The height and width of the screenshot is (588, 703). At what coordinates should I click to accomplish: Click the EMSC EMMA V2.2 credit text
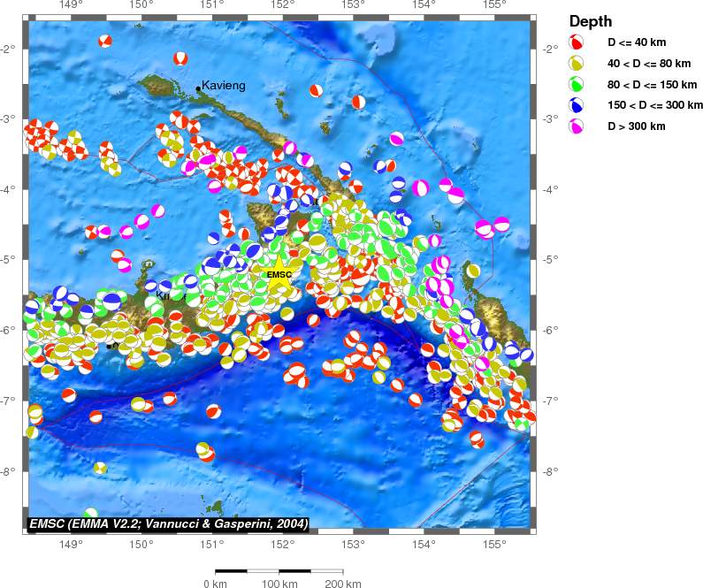coord(168,524)
